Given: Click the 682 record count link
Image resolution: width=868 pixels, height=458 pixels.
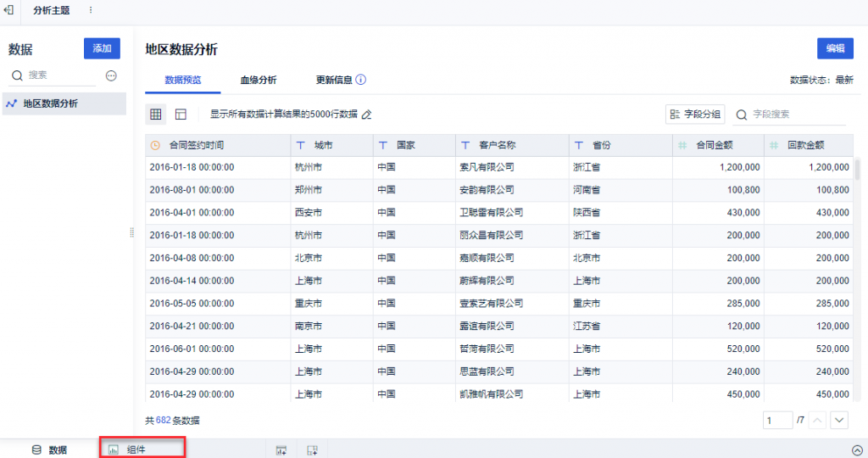Looking at the screenshot, I should (x=164, y=421).
